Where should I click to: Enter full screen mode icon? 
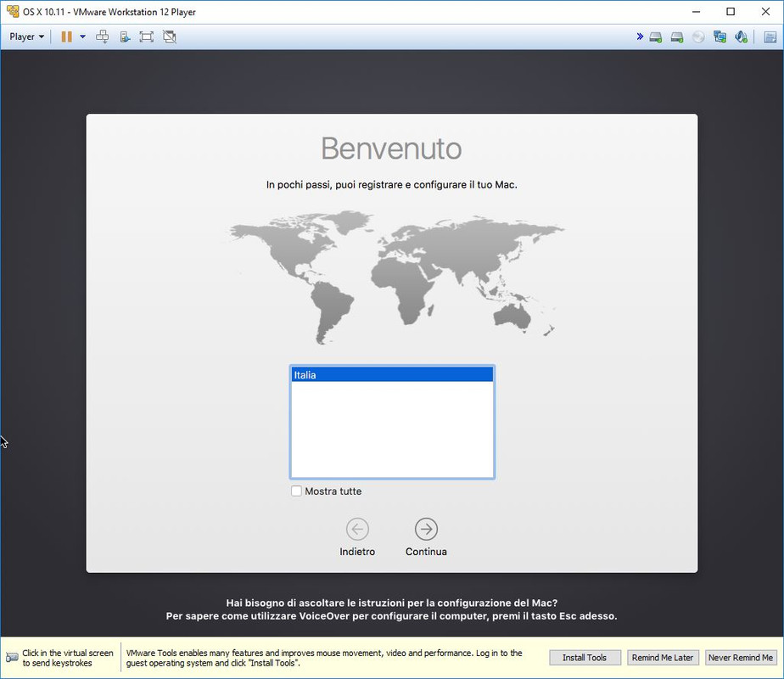(x=147, y=36)
